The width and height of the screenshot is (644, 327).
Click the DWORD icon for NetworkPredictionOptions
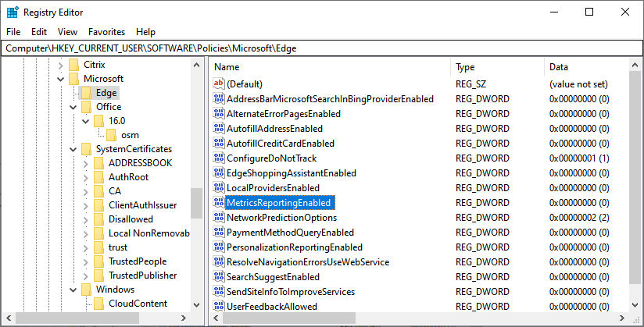click(219, 218)
